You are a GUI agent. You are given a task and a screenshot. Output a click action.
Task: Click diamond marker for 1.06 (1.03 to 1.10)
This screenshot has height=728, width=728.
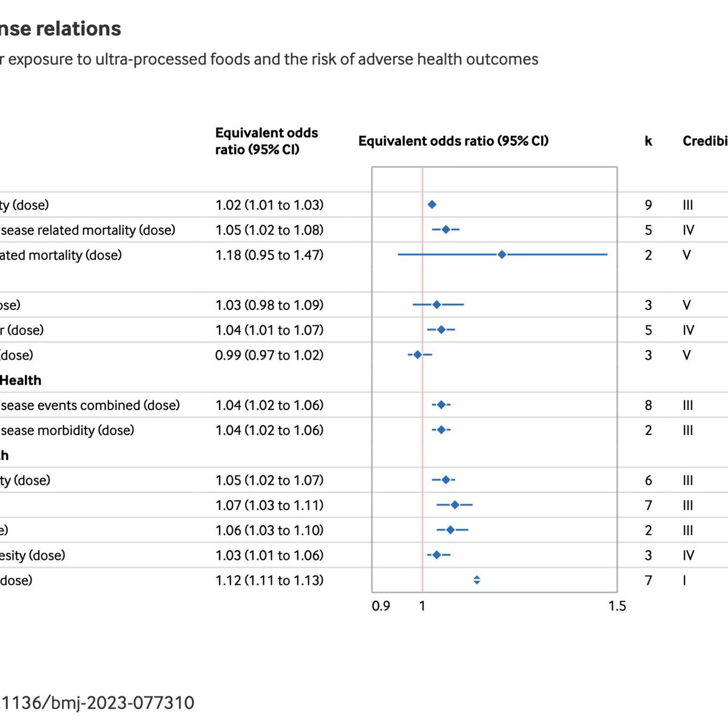450,530
